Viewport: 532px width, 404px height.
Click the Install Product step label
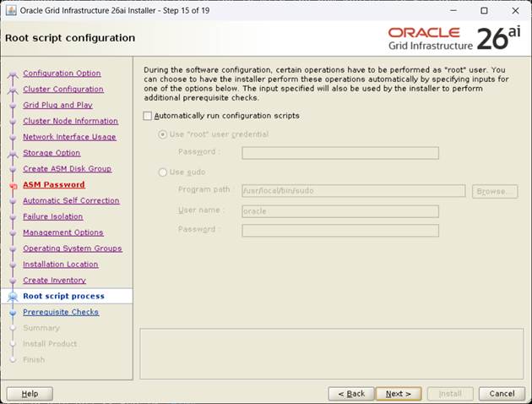pos(50,344)
